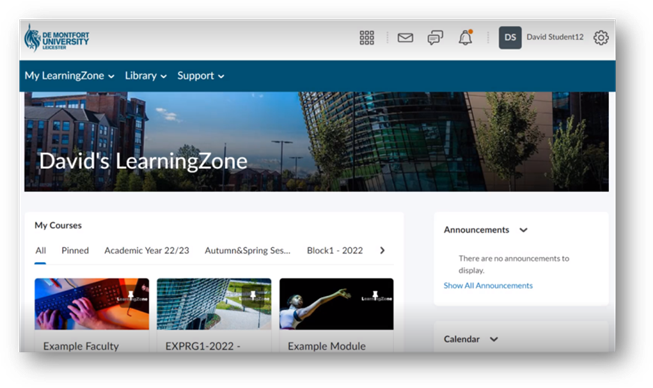Screen dimensions: 653x388
Task: Switch to the Pinned courses tab
Action: (x=75, y=251)
